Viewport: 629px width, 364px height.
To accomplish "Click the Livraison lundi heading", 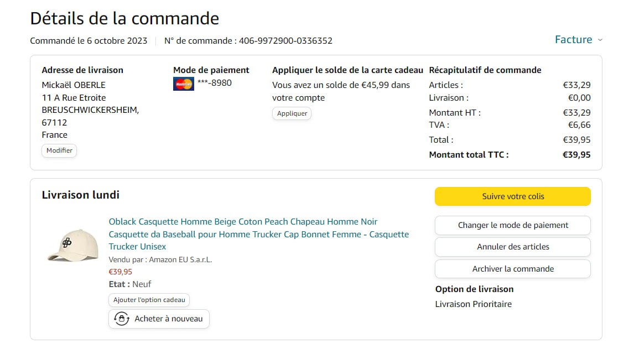I will (x=81, y=195).
